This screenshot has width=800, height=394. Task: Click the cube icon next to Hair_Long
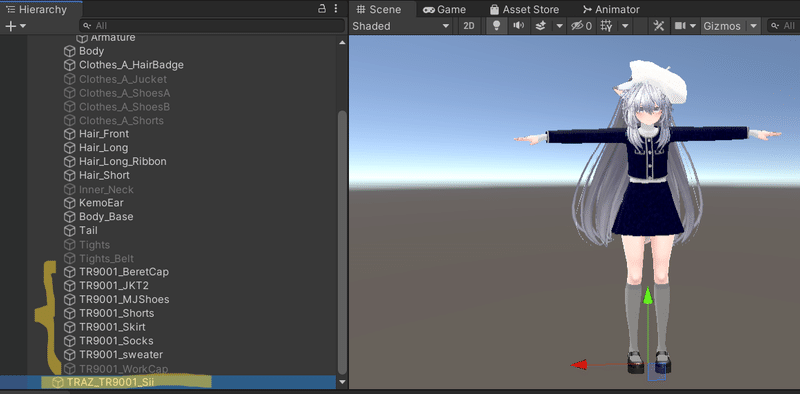point(69,147)
